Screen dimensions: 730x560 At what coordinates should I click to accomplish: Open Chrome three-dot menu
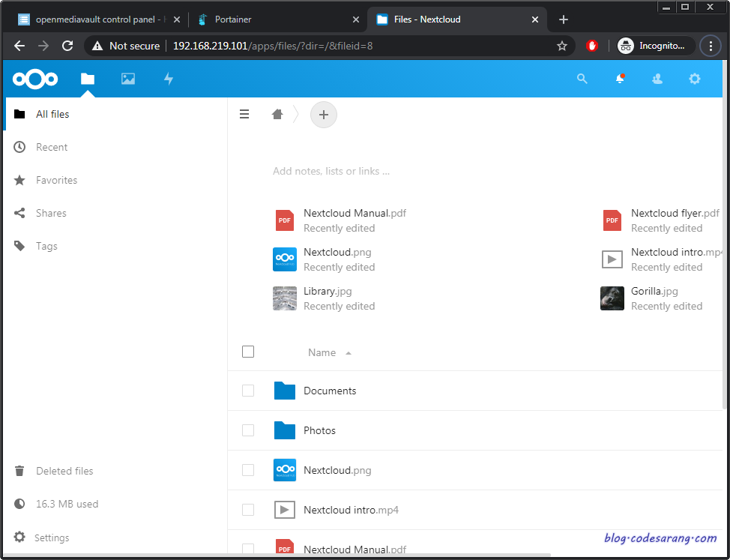pos(711,46)
